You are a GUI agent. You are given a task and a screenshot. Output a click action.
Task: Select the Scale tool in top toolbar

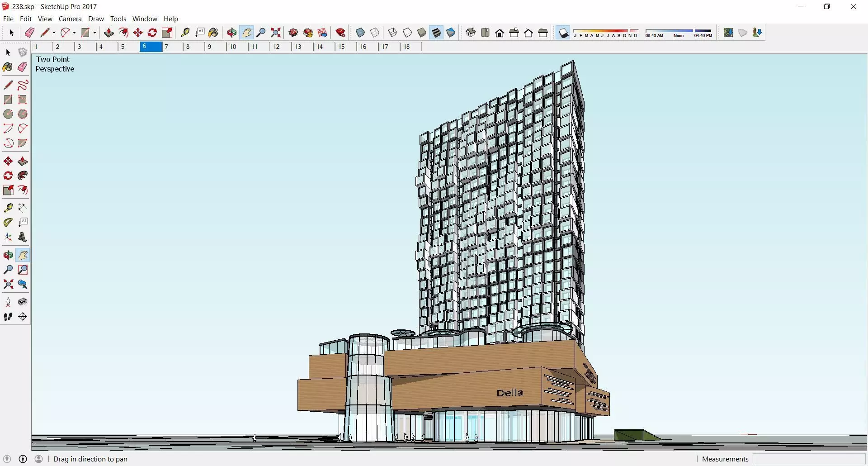(167, 33)
